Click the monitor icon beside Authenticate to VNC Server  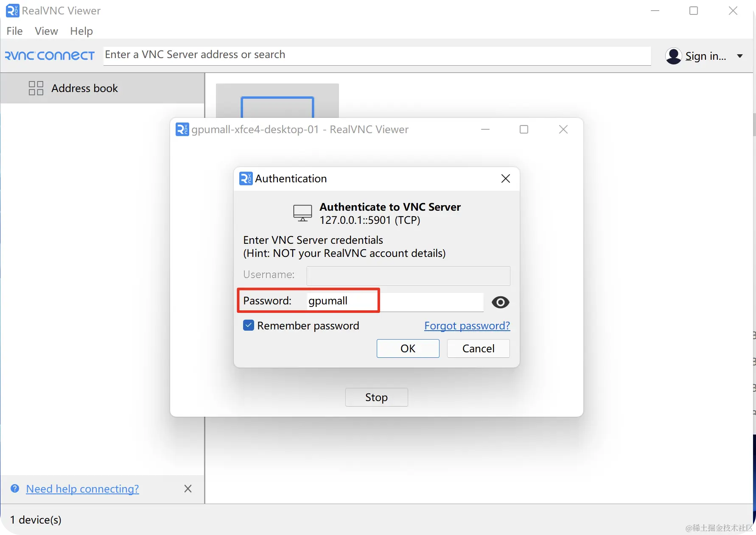click(x=303, y=213)
